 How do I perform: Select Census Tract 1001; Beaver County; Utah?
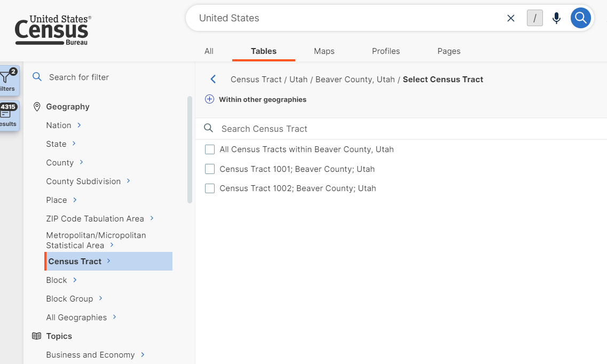coord(209,169)
